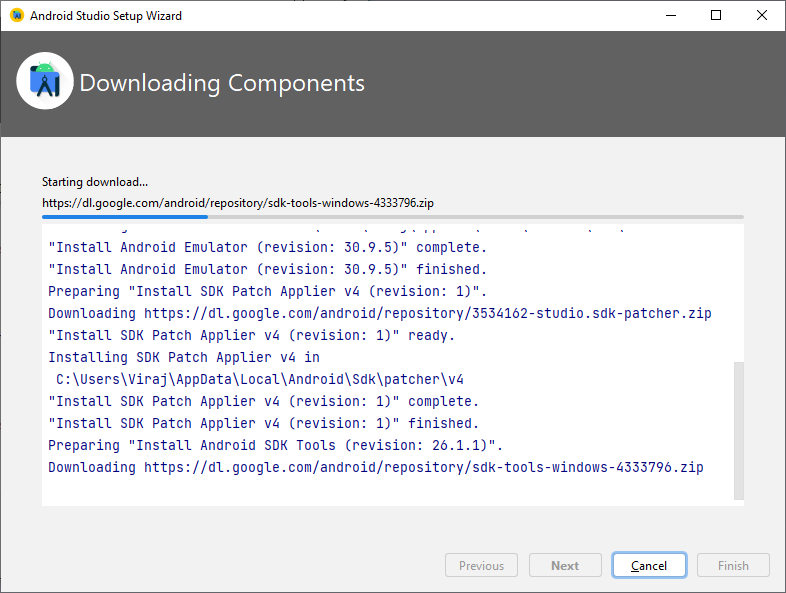
Task: Click the log panel vertical scrollbar thumb
Action: tap(738, 431)
